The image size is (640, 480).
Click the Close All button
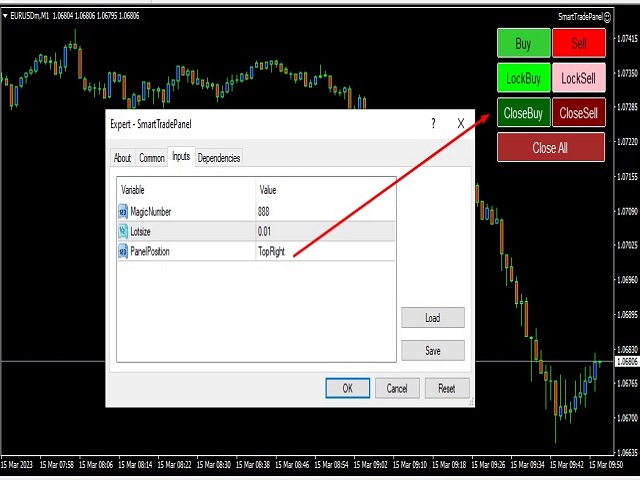point(551,147)
